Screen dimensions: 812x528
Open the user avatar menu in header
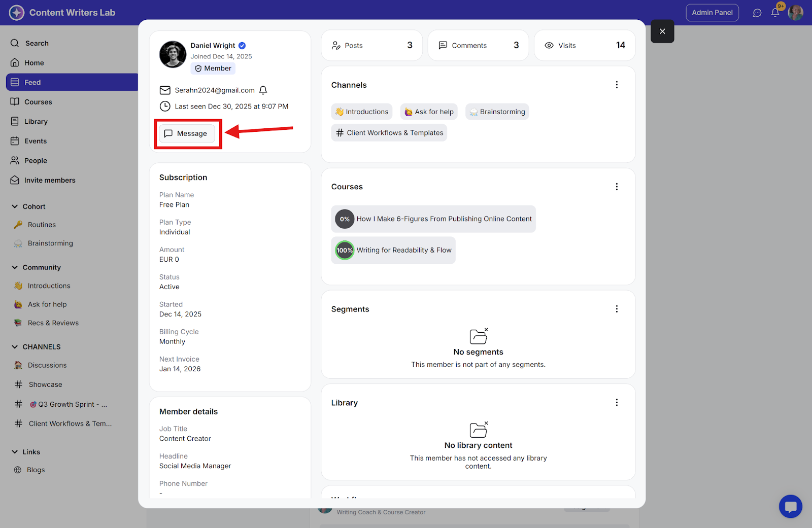pos(795,13)
